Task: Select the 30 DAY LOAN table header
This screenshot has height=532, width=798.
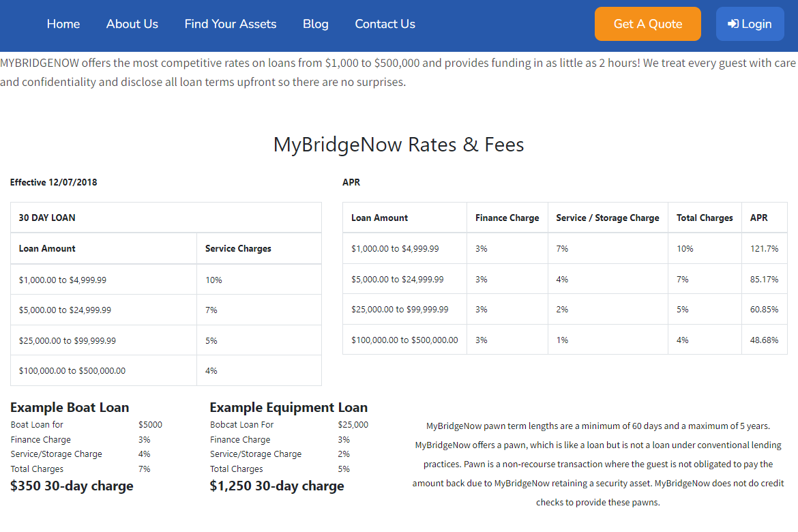Action: pos(166,218)
